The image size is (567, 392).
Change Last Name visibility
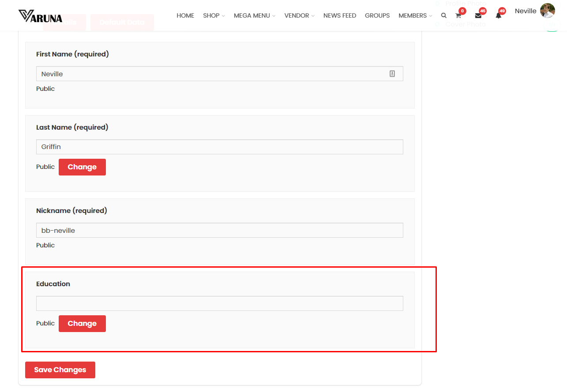(82, 167)
